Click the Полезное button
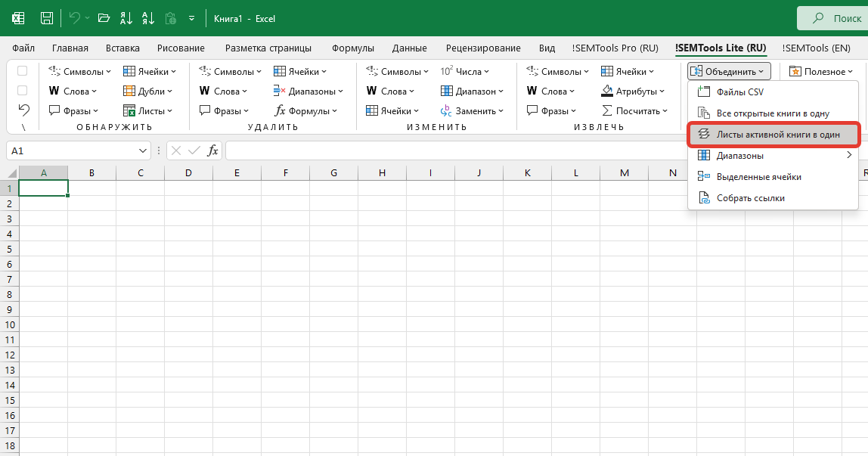This screenshot has width=868, height=456. pos(817,71)
